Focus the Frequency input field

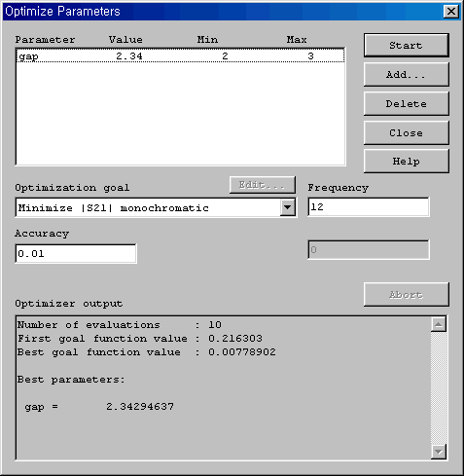point(369,206)
